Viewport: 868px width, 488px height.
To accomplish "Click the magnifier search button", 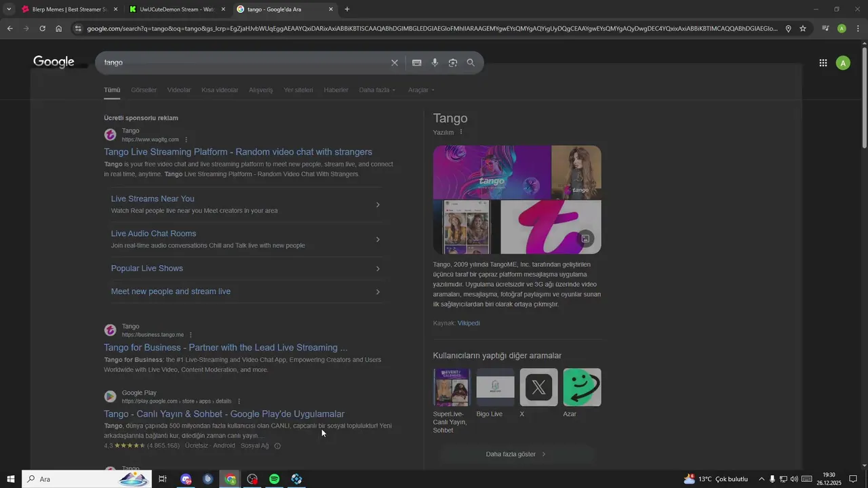I will 471,62.
